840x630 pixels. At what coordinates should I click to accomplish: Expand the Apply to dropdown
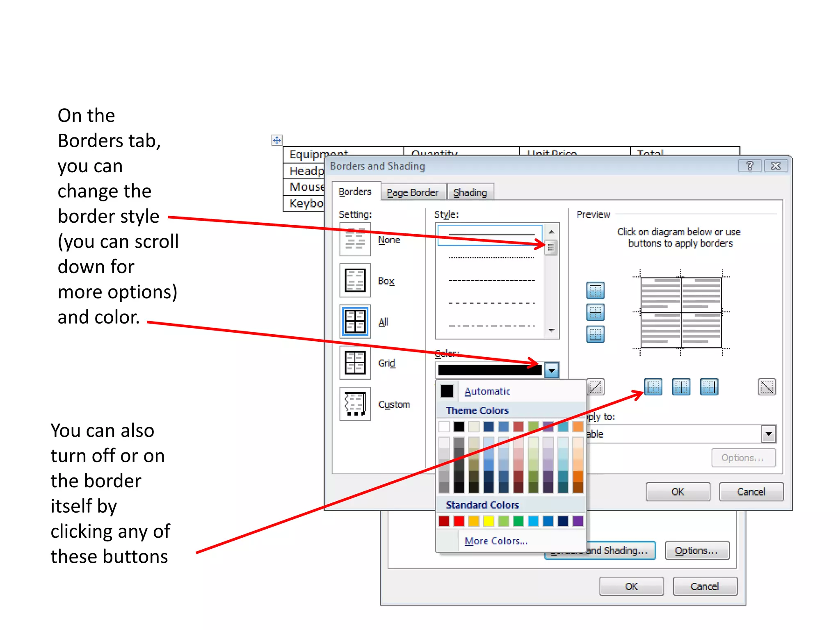click(769, 434)
